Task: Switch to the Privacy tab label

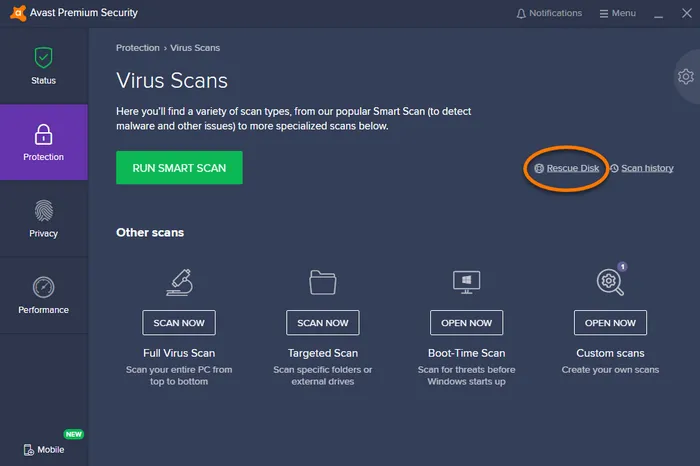Action: click(43, 233)
